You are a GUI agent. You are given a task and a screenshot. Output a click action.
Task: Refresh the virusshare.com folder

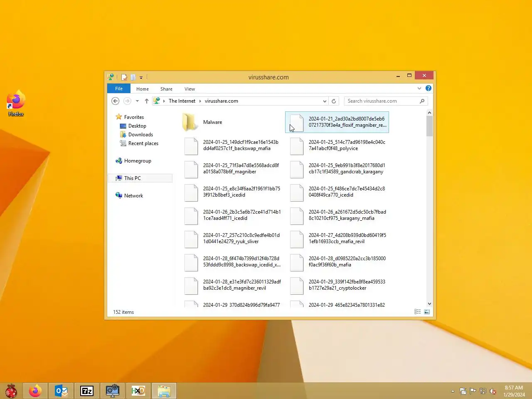334,101
